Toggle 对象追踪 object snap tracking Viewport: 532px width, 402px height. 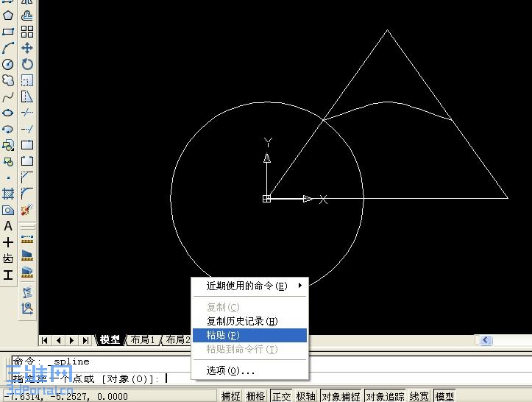pos(385,396)
